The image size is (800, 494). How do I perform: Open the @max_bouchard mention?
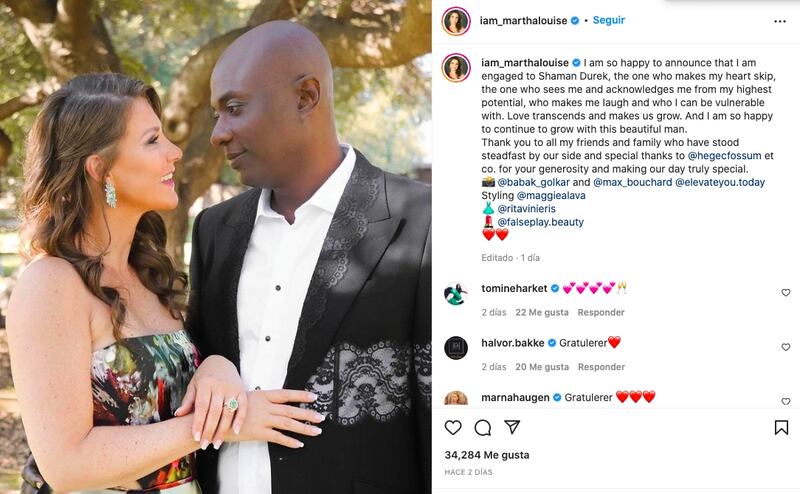pyautogui.click(x=633, y=182)
